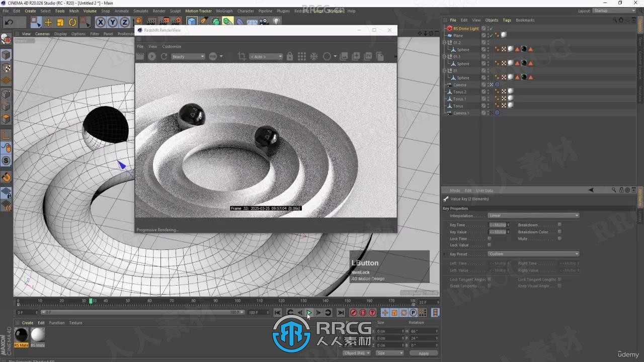Screen dimensions: 644x362
Task: Click the Make Editable icon in left palette
Action: point(6,39)
